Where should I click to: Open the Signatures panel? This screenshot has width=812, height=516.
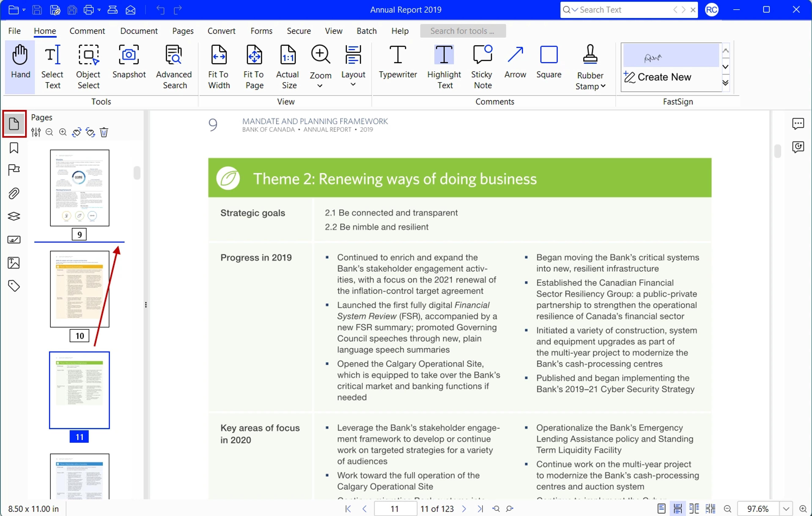tap(14, 240)
